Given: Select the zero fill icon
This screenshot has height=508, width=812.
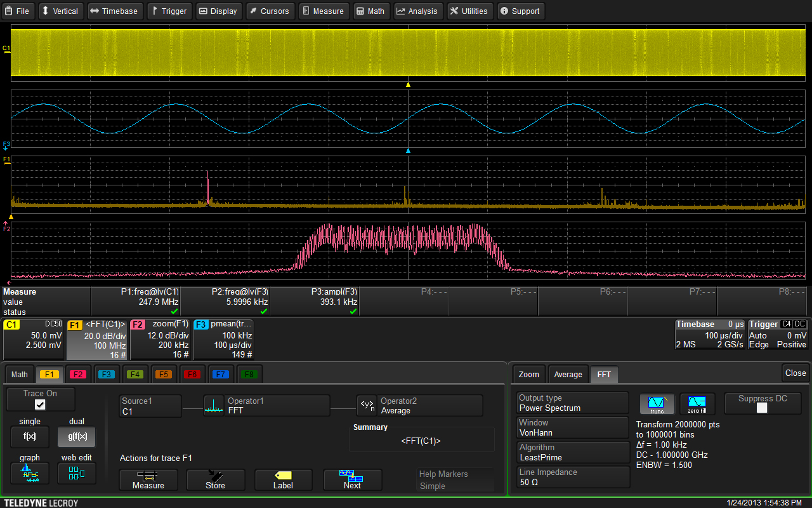Looking at the screenshot, I should (697, 403).
